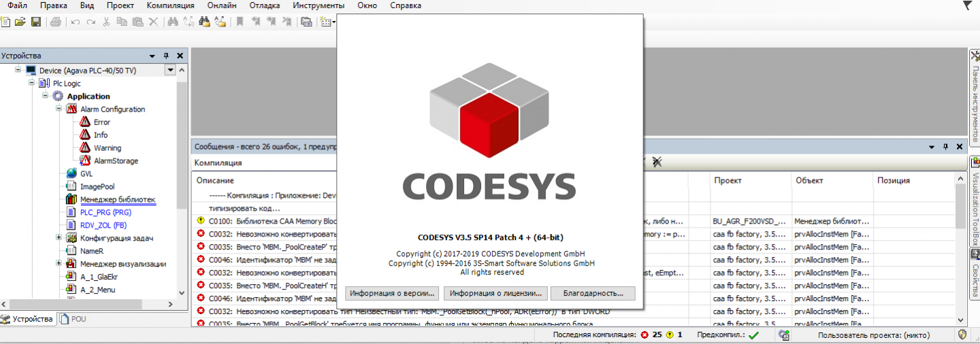Click the Toggle bookmark icon

click(x=240, y=22)
